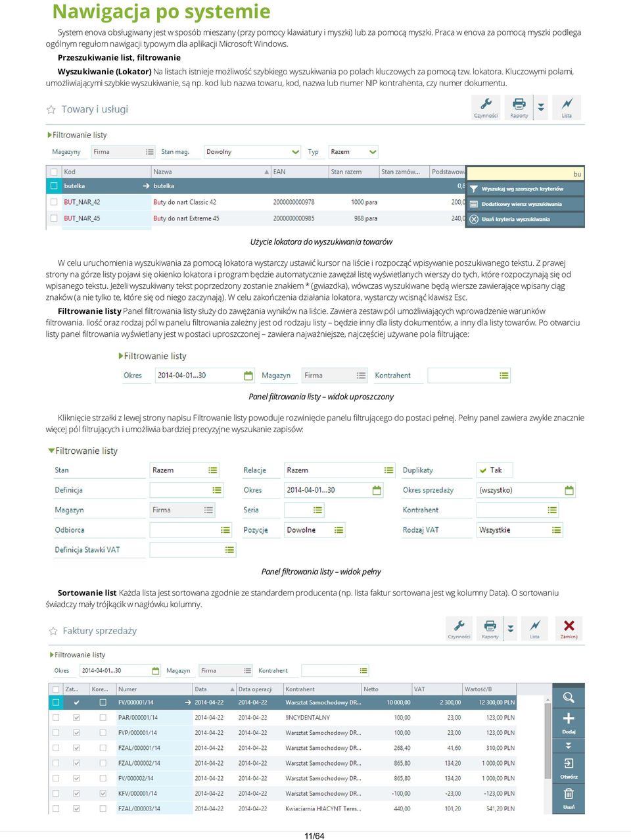Open the Odbiorca list picker
631x840 pixels.
[x=225, y=530]
